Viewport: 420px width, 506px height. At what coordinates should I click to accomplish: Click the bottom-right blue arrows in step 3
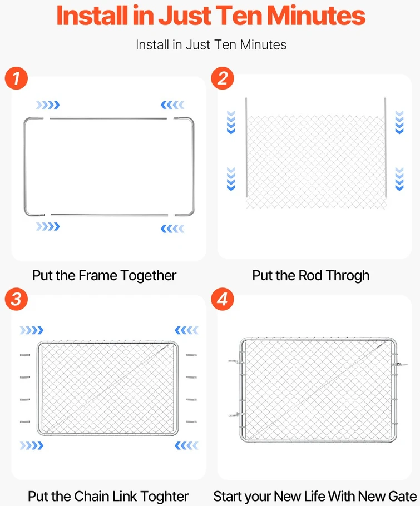186,445
